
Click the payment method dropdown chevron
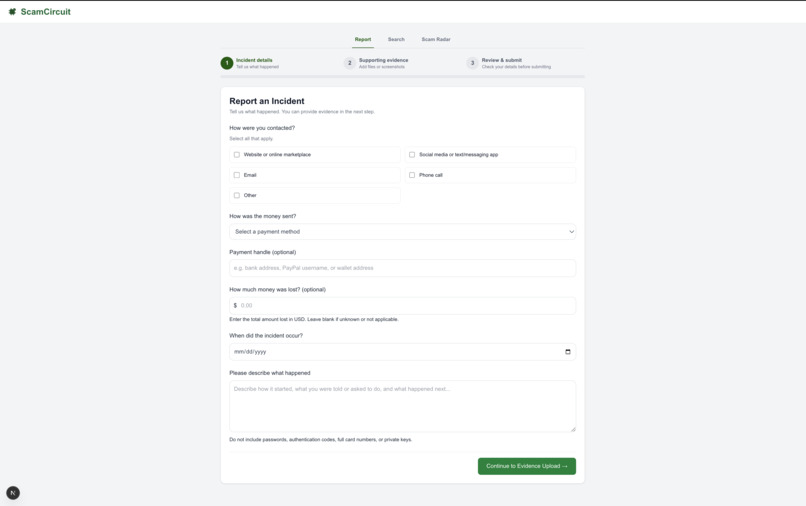click(571, 232)
